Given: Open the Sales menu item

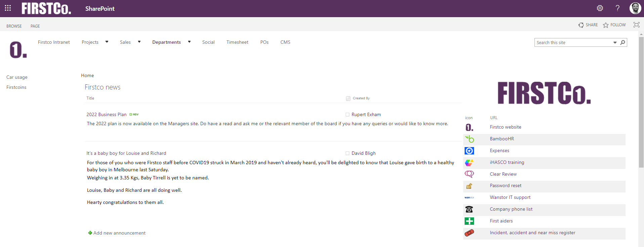Looking at the screenshot, I should (125, 42).
